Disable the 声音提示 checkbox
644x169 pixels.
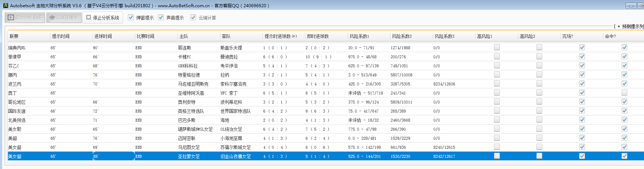click(x=161, y=17)
